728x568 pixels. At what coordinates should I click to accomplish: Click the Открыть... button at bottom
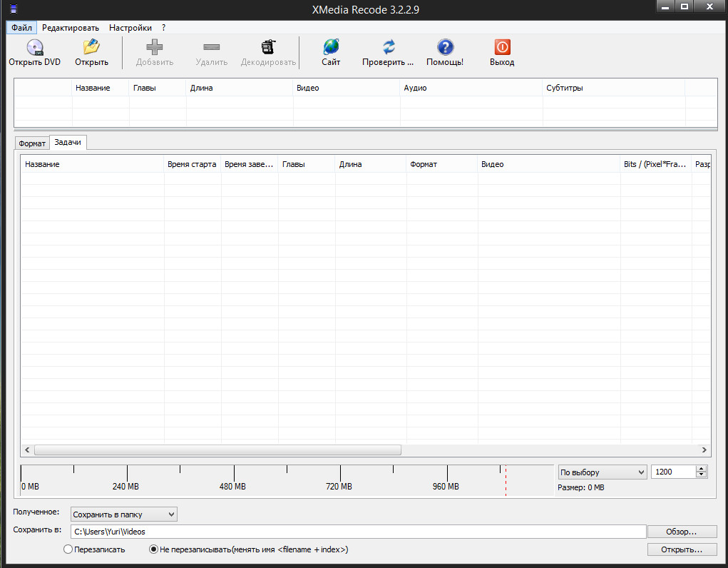[682, 549]
